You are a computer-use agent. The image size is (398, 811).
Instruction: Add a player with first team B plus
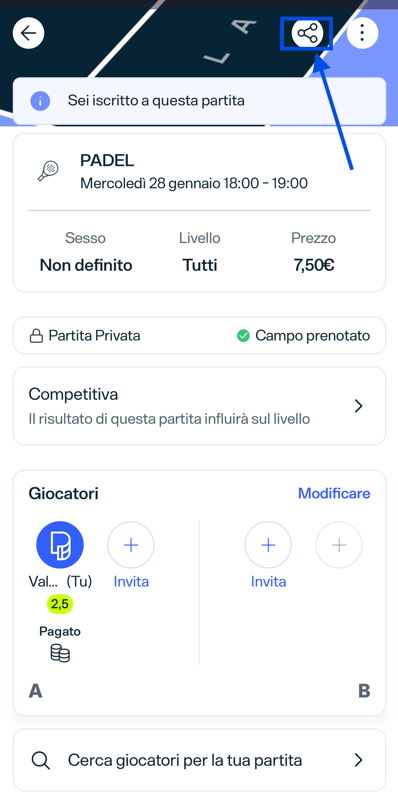tap(268, 545)
